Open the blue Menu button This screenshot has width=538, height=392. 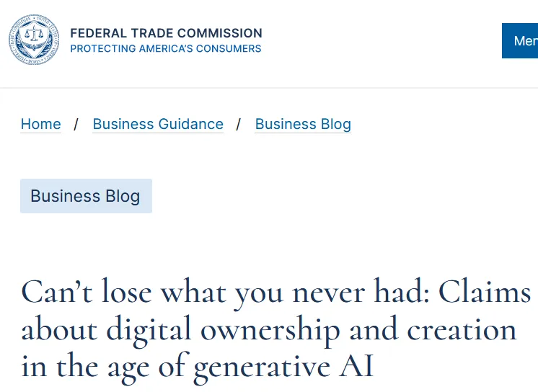point(522,41)
